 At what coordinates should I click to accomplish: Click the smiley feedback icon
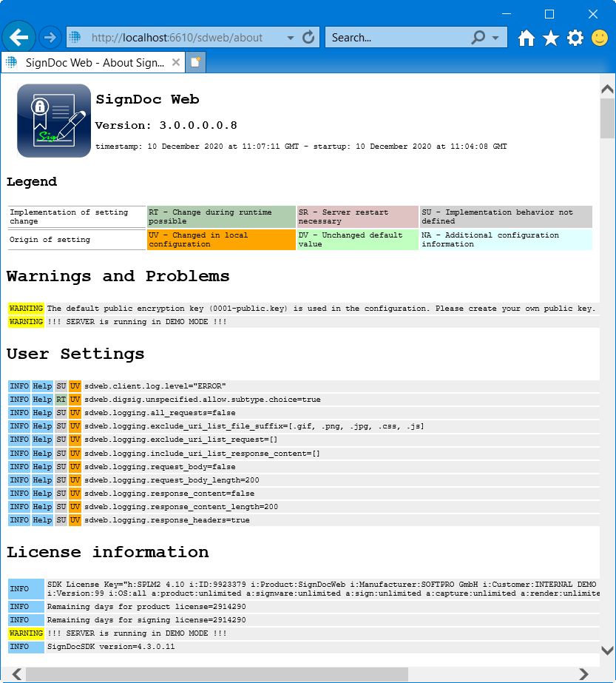click(x=600, y=38)
